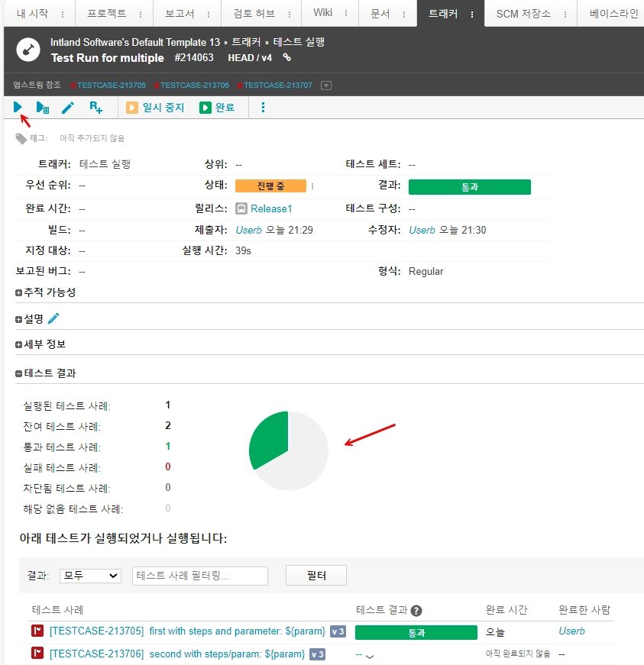The height and width of the screenshot is (665, 644).
Task: Click the R+ add reference icon
Action: point(96,108)
